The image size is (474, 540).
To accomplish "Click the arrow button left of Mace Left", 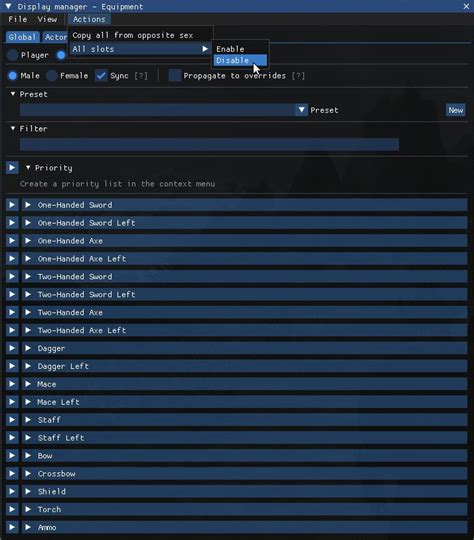I will [12, 402].
